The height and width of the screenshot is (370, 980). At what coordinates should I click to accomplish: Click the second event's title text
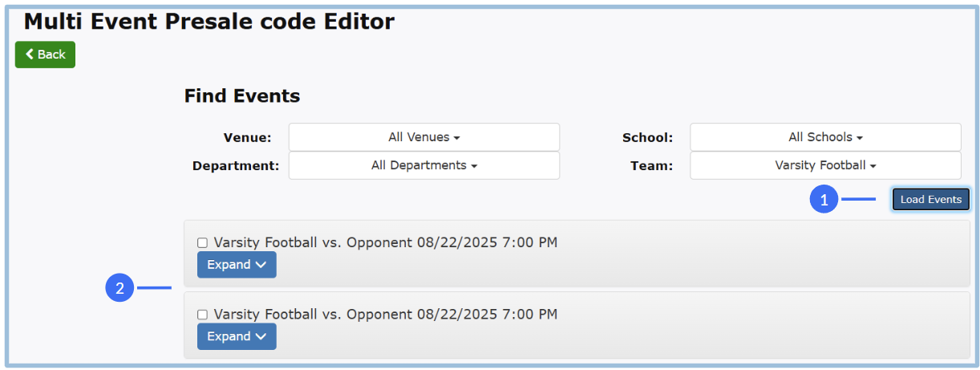385,314
